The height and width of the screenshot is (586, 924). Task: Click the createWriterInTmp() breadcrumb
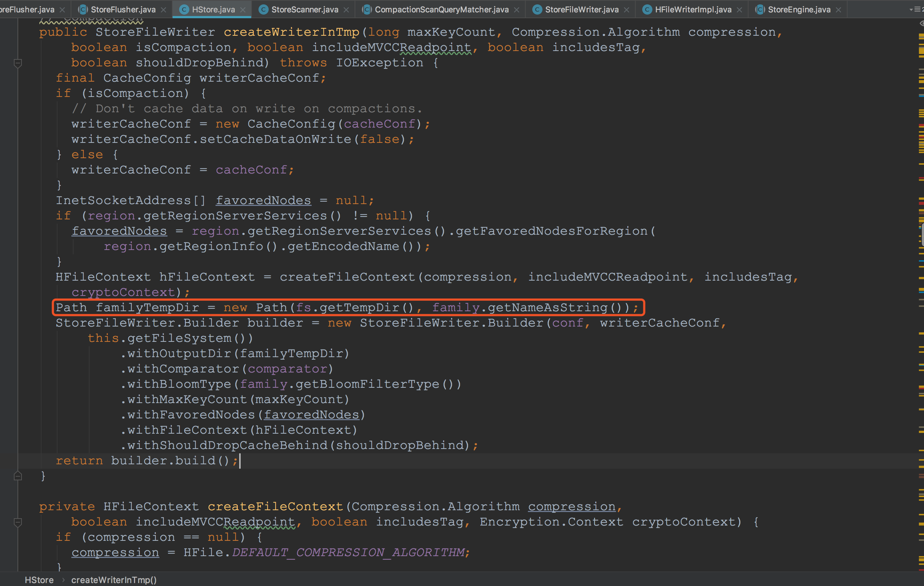(114, 579)
